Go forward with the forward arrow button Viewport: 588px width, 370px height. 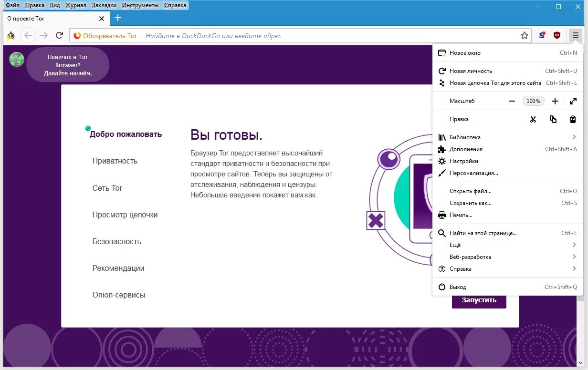pos(44,35)
